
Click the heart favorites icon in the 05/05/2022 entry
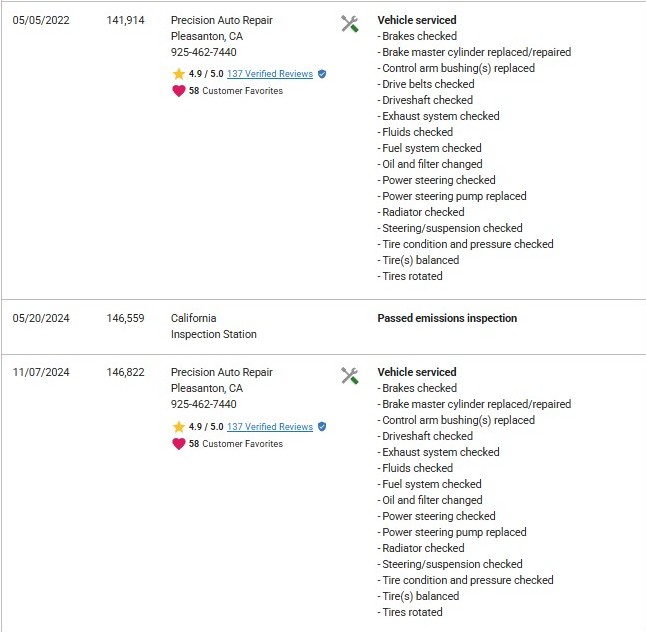178,91
